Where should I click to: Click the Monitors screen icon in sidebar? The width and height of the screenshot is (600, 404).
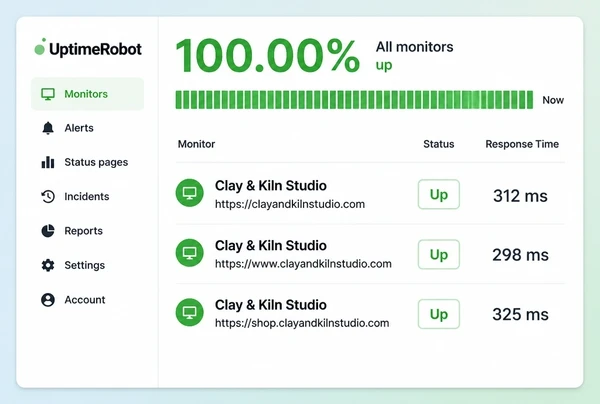coord(48,94)
